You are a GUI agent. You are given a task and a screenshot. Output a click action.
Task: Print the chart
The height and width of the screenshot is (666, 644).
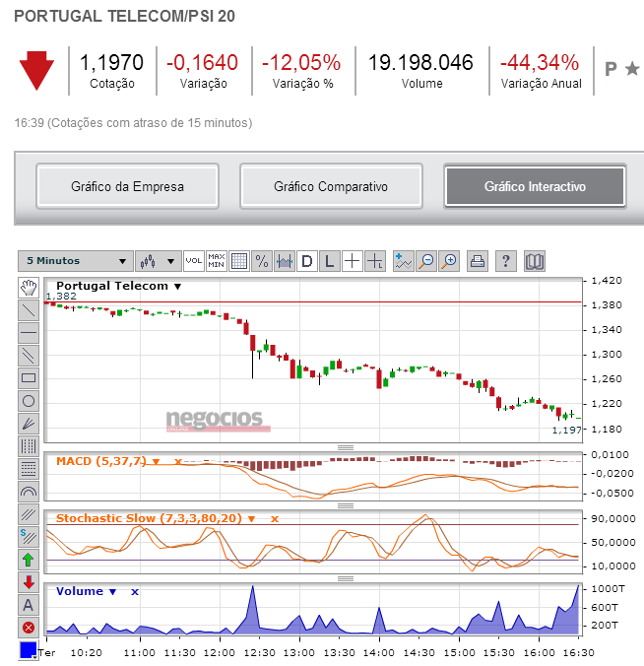click(478, 261)
